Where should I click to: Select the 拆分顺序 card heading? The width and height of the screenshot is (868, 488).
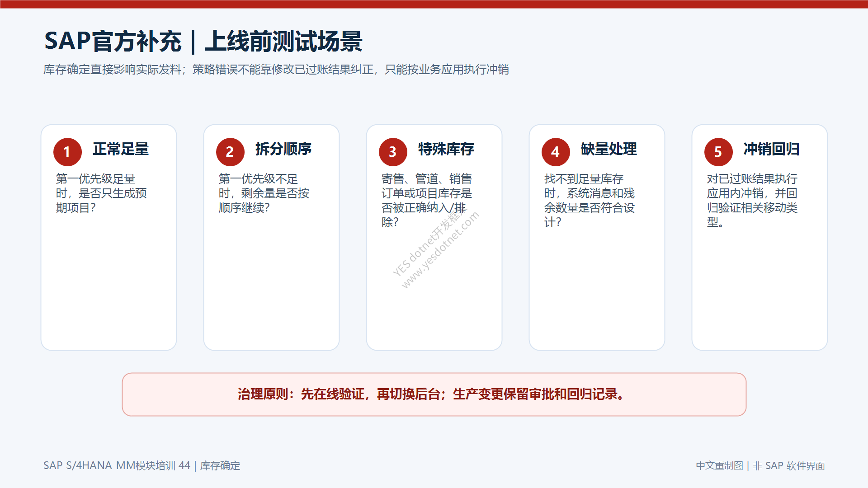283,149
